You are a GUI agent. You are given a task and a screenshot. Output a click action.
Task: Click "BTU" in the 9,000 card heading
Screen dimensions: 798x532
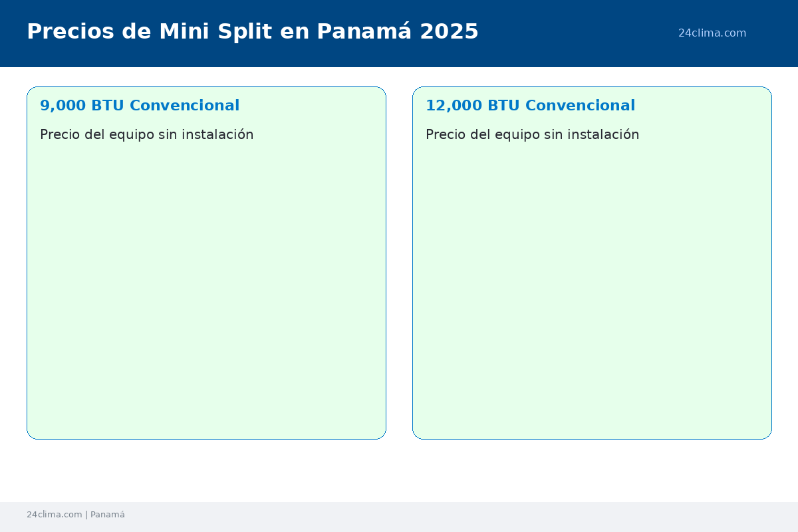pos(108,106)
